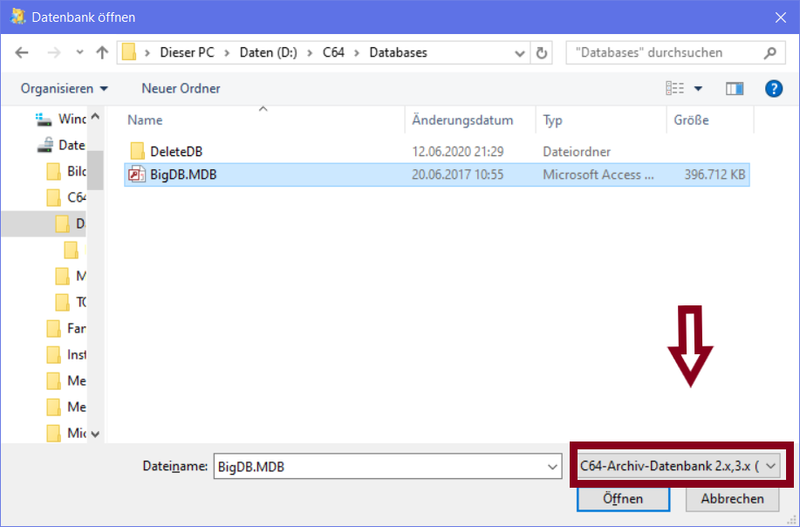Sort by Änderungsdatum column header
This screenshot has height=527, width=800.
[462, 120]
